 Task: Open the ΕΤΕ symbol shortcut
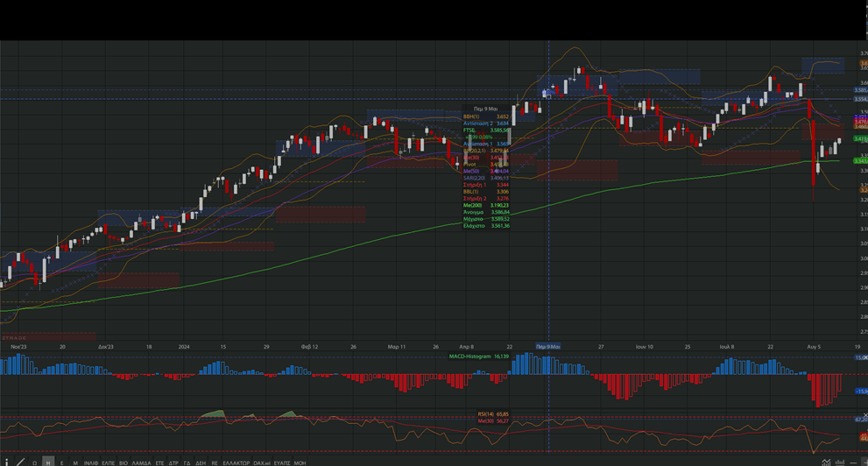tap(160, 462)
